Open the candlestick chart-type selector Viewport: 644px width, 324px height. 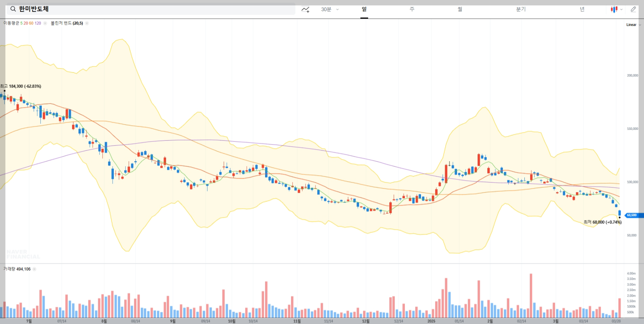pos(616,9)
